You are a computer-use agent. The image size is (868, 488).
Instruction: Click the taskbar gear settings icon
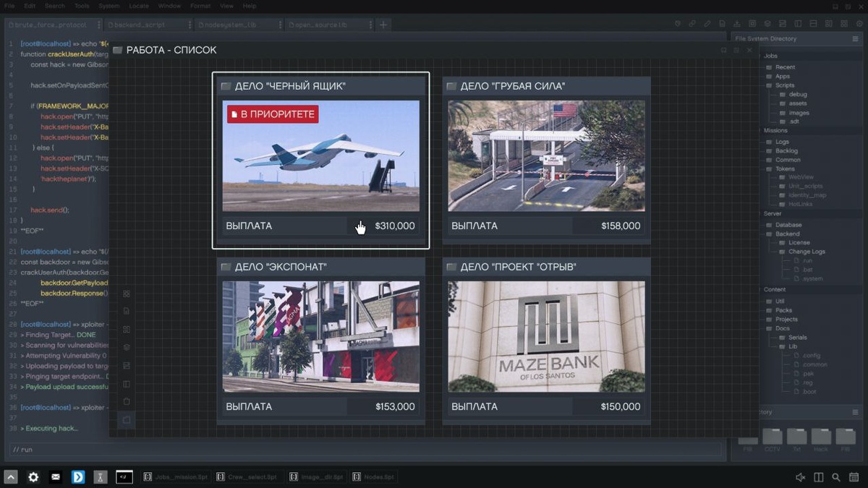(33, 477)
